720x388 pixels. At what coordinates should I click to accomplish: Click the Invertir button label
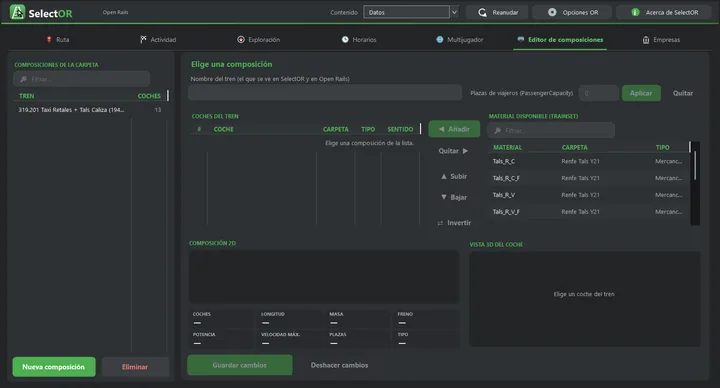[459, 223]
